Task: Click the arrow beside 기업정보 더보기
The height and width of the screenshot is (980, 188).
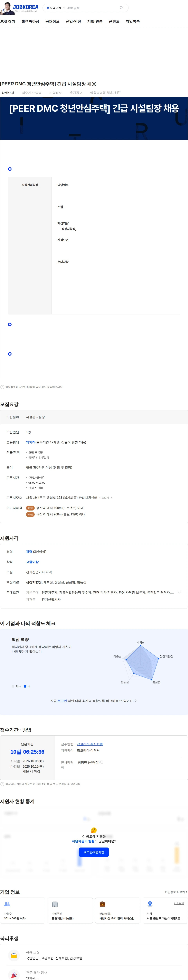Action: [x=186, y=892]
